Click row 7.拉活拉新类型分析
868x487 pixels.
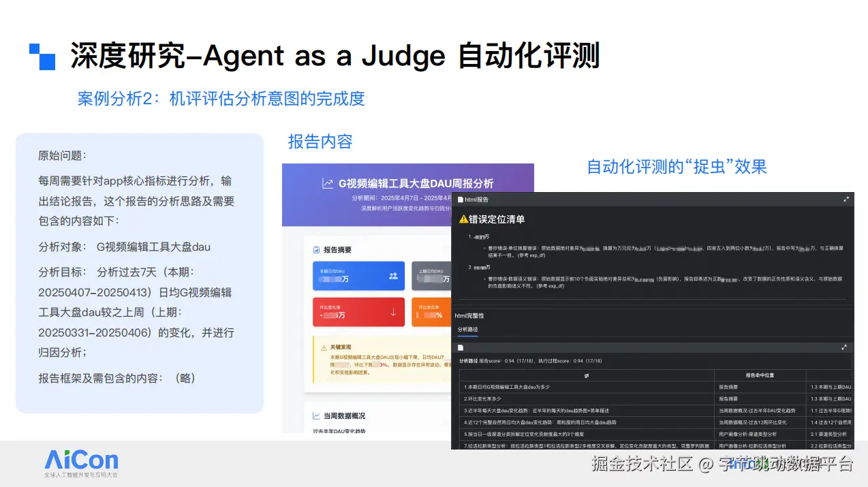click(x=587, y=445)
